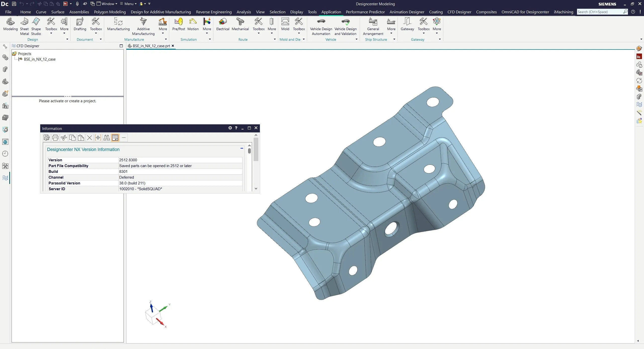
Task: Open the Polygon Modeling tab
Action: point(110,12)
